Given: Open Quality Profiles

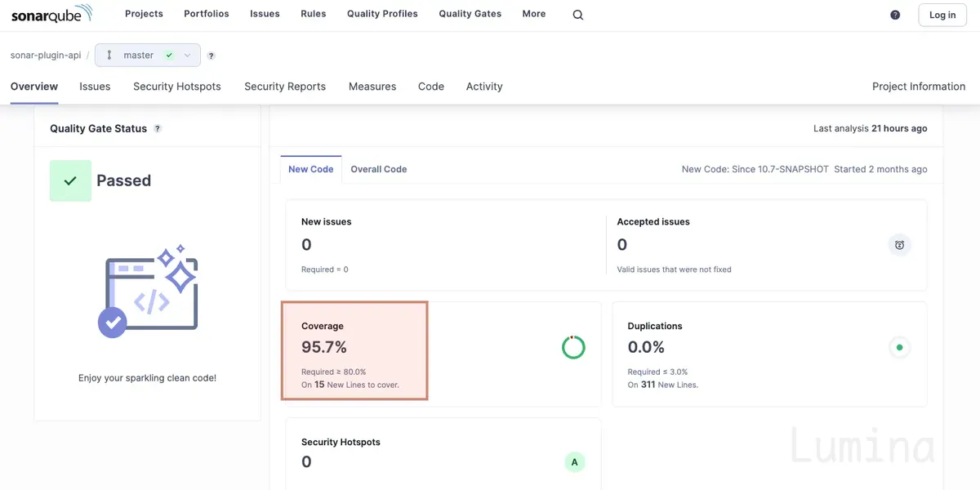Looking at the screenshot, I should [382, 14].
